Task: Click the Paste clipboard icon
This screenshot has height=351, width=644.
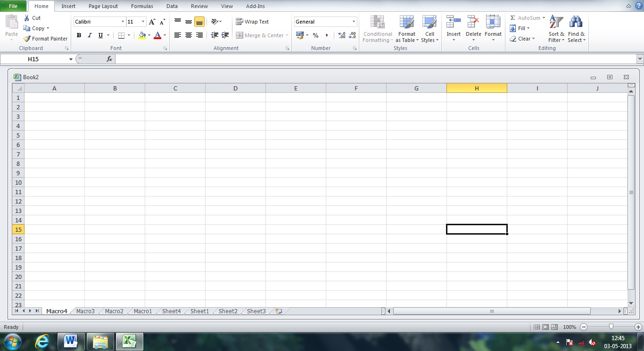Action: click(11, 22)
